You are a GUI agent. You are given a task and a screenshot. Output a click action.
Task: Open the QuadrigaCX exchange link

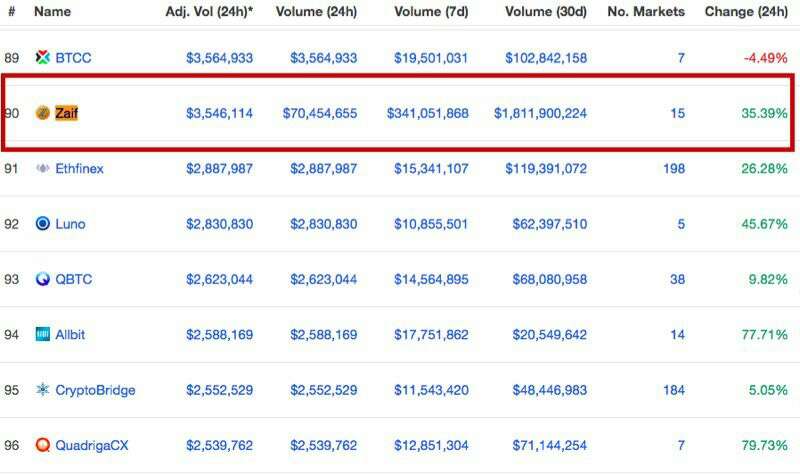(93, 444)
